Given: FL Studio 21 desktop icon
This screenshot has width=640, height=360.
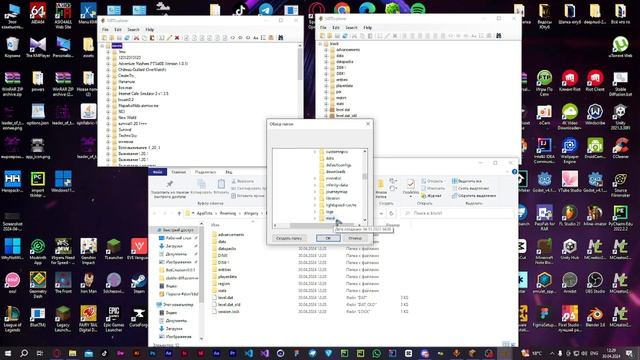Looking at the screenshot, I should click(569, 216).
